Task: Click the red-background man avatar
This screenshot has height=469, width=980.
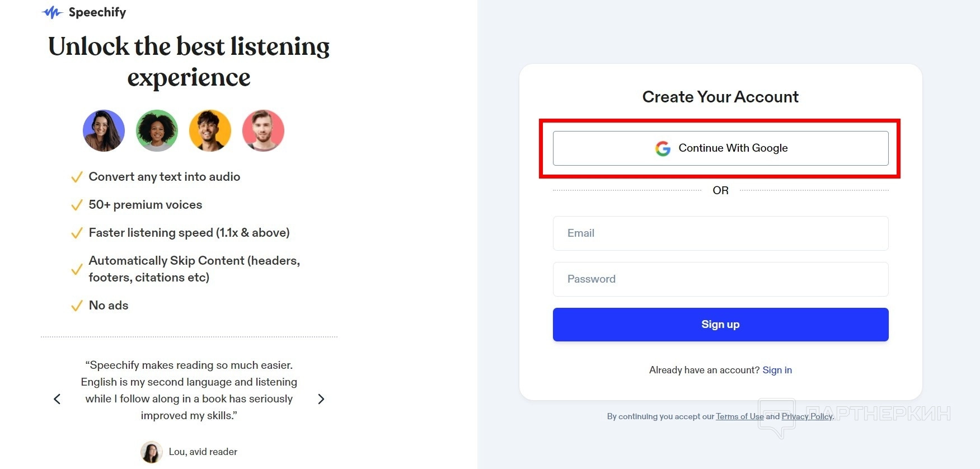Action: point(264,131)
